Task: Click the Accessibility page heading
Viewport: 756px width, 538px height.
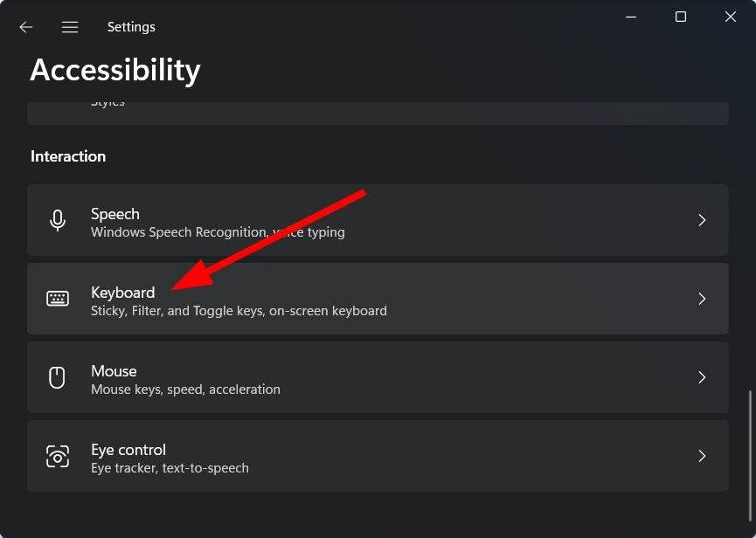Action: (x=114, y=70)
